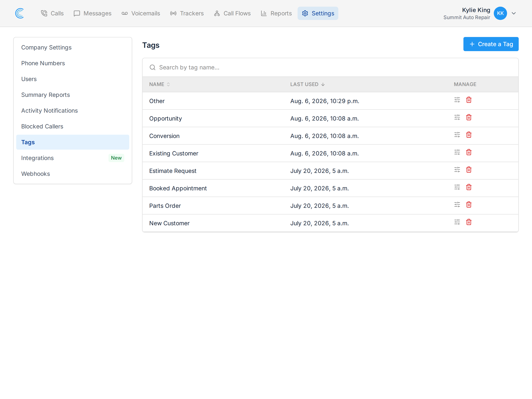Viewport: 532px width, 399px height.
Task: Click the Aug. 6, 2026, 10:29 p.m. date
Action: (325, 101)
